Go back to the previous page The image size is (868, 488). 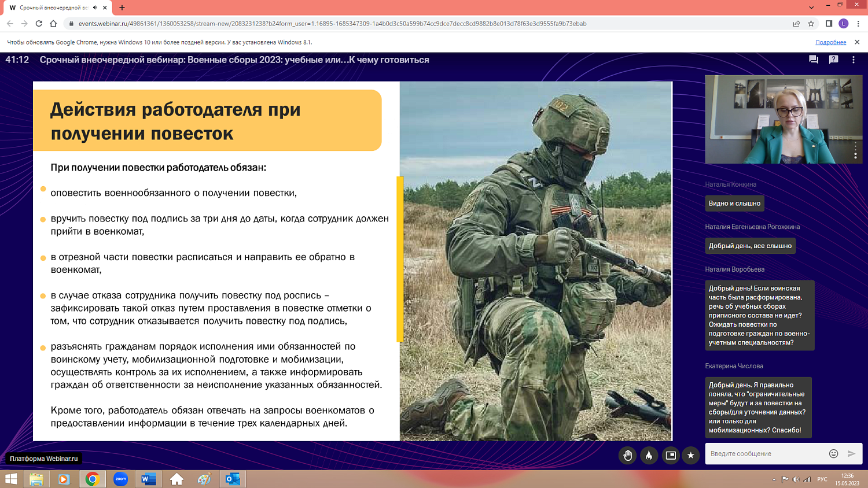(10, 24)
